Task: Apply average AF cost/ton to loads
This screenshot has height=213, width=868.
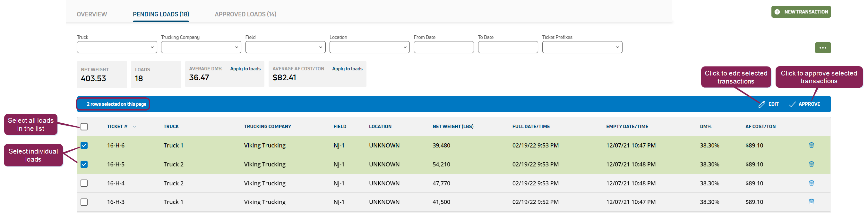Action: coord(347,69)
